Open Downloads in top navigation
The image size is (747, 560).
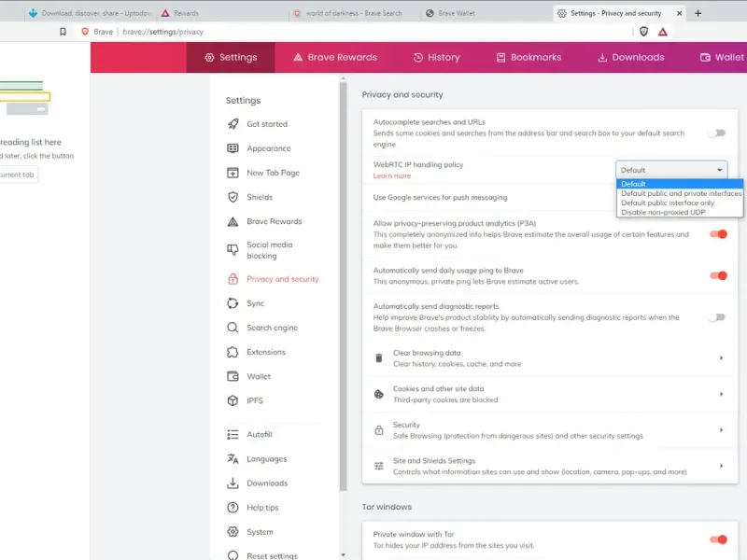click(631, 57)
